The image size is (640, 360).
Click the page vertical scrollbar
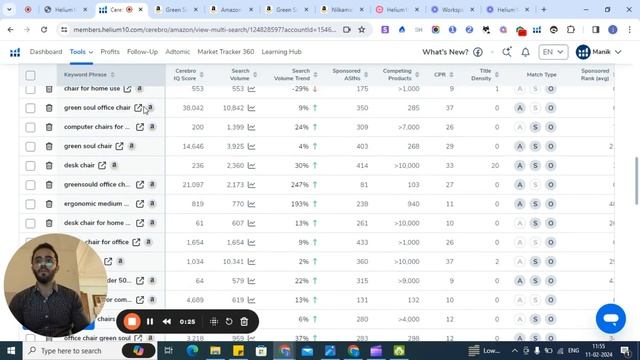[x=636, y=181]
